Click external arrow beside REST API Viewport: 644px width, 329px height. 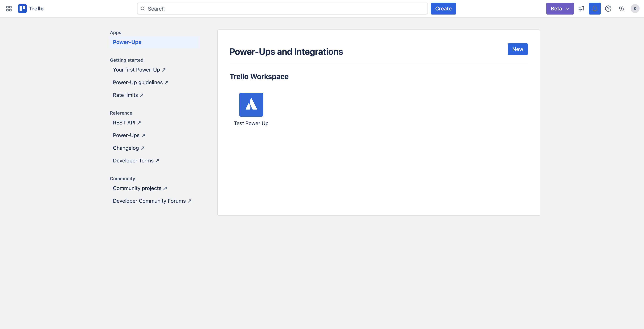[139, 123]
